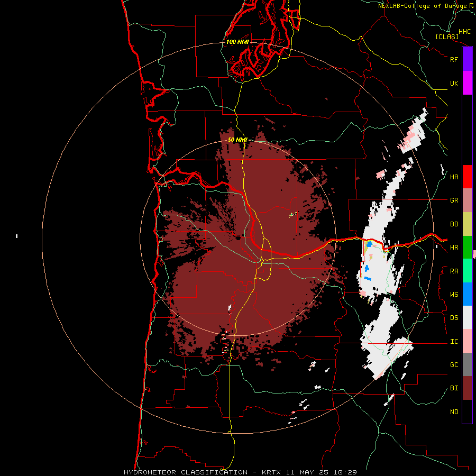Select the yellow BD legend color block
The width and height of the screenshot is (476, 476).
click(467, 224)
